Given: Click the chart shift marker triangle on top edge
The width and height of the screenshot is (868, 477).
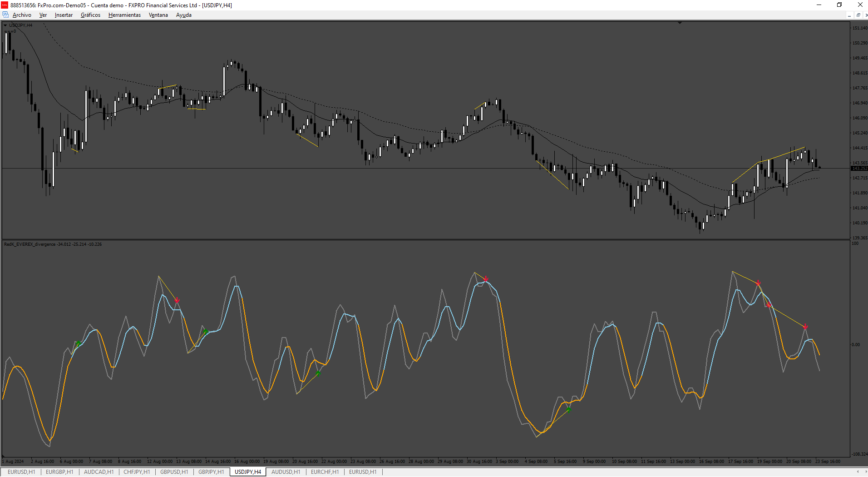Looking at the screenshot, I should coord(680,22).
